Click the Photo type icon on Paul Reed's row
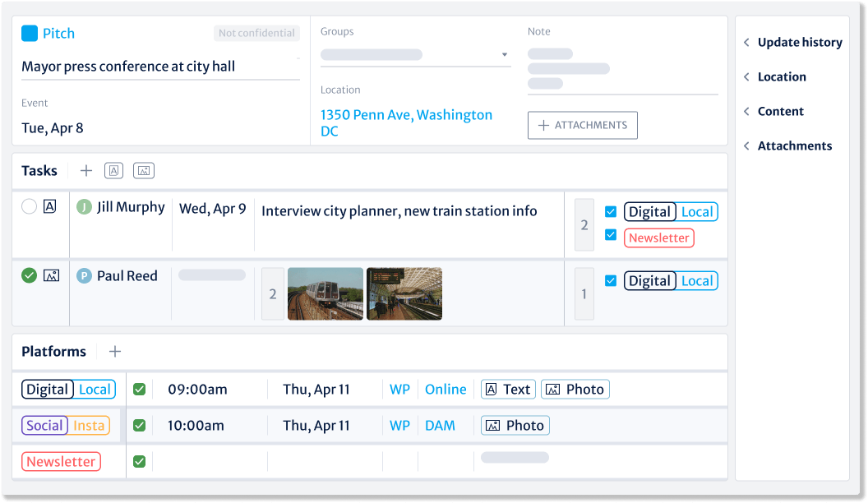Viewport: 868px width, 503px height. tap(49, 275)
